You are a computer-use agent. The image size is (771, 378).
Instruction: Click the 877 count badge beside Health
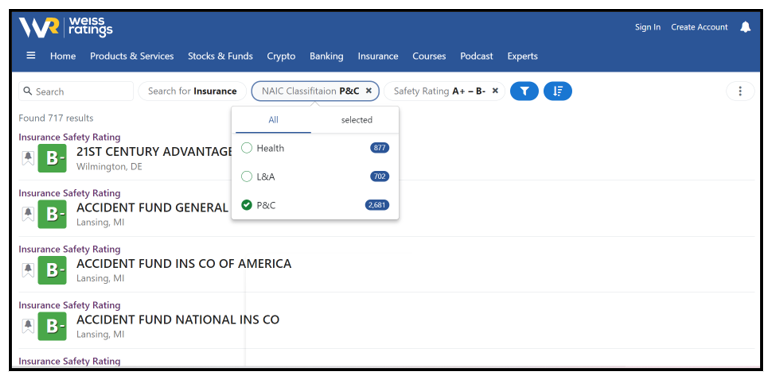[x=380, y=148]
